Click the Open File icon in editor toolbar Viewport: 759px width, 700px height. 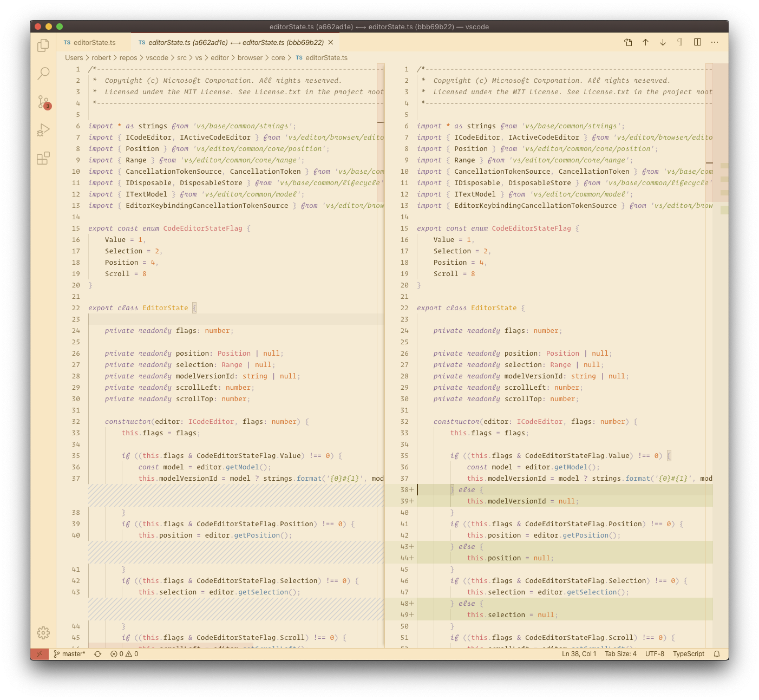click(628, 42)
